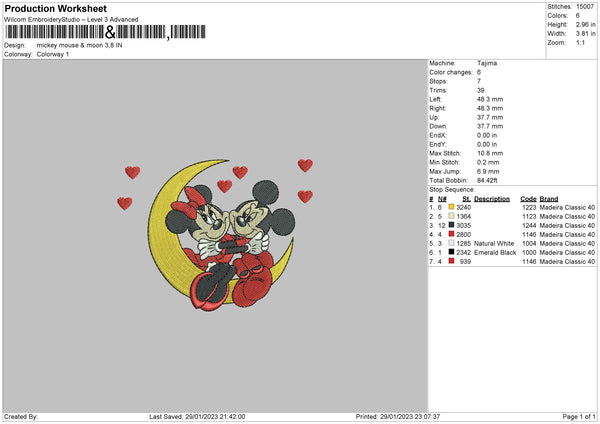The width and height of the screenshot is (600, 424).
Task: Click the 'Code' column header
Action: 528,199
